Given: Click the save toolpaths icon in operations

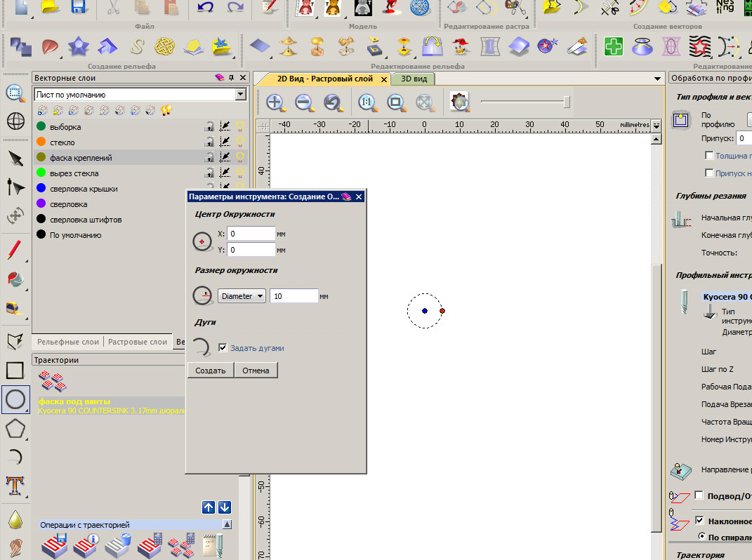Looking at the screenshot, I should [54, 546].
